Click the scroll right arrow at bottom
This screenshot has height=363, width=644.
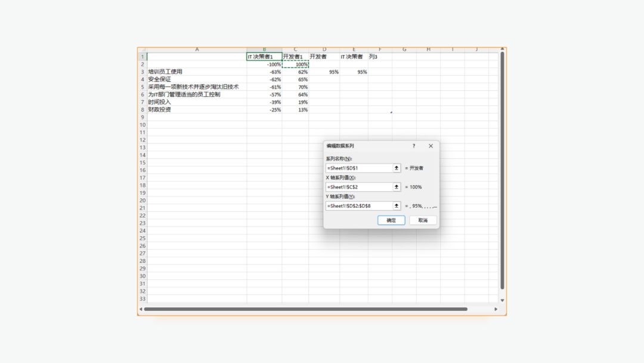coord(496,309)
